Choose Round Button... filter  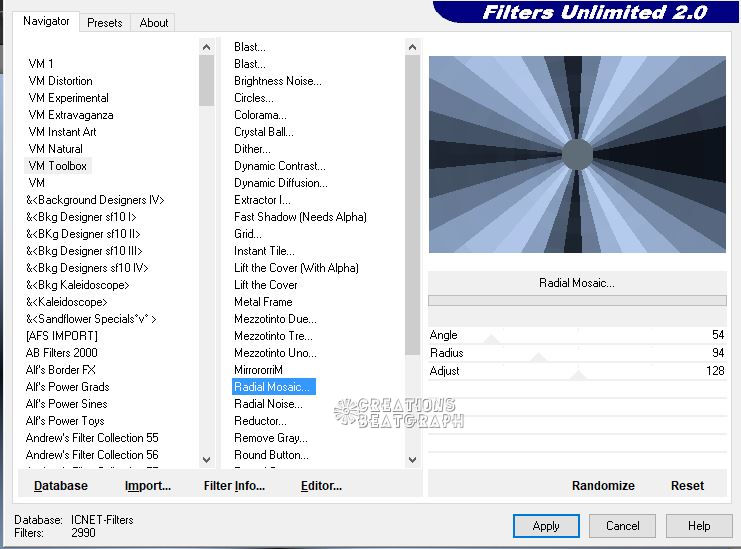[x=271, y=455]
